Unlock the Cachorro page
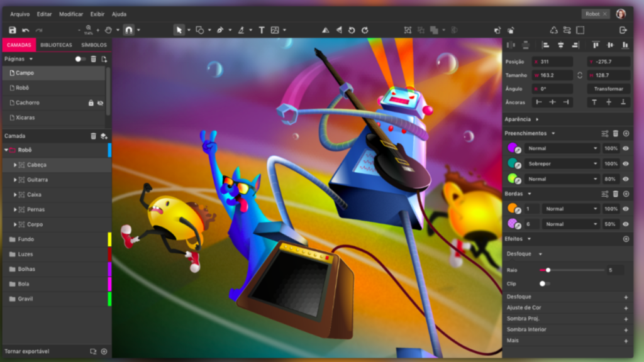Viewport: 644px width, 362px height. [x=91, y=103]
